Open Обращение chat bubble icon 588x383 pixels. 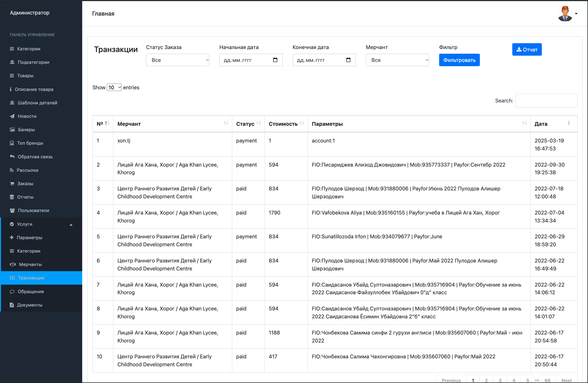pos(12,291)
